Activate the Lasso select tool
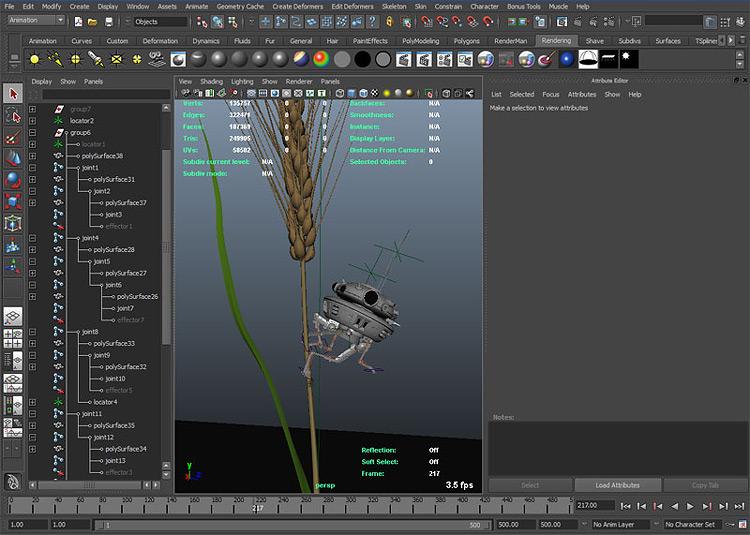This screenshot has height=535, width=750. click(13, 116)
